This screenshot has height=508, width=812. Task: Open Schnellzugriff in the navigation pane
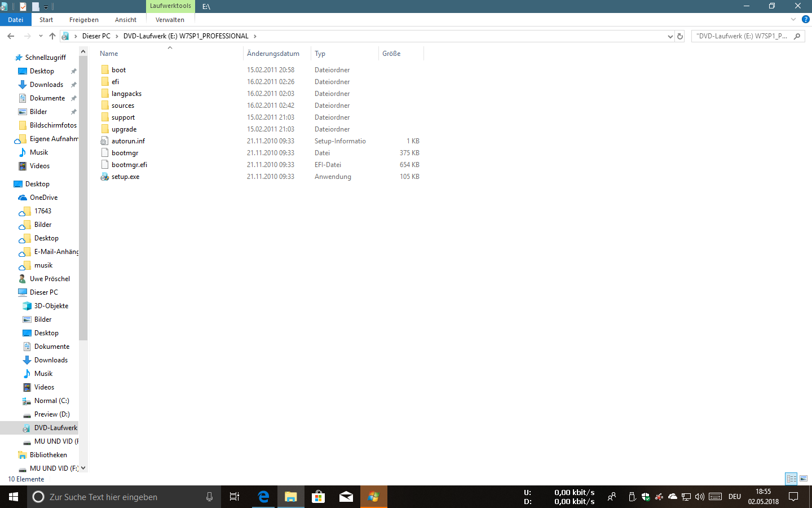coord(45,58)
